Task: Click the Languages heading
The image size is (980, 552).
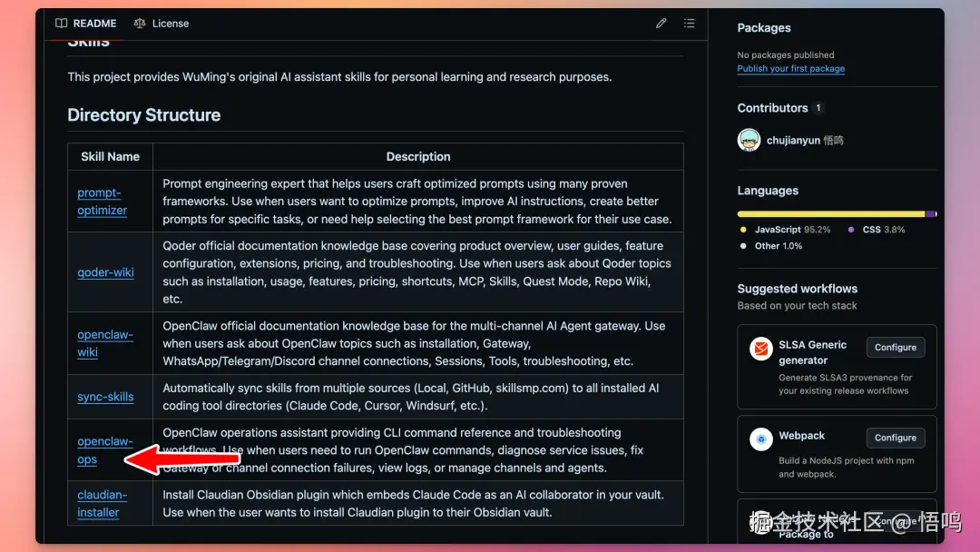Action: pos(768,190)
